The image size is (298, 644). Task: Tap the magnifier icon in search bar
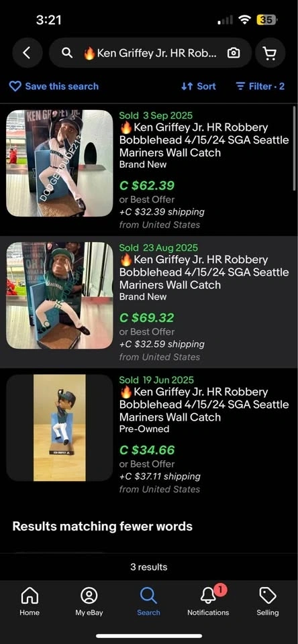67,53
